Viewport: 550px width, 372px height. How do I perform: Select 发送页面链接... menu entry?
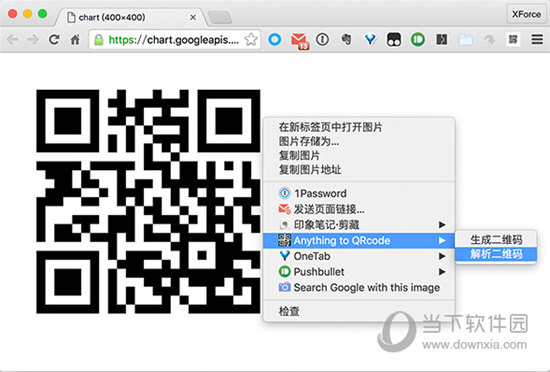359,209
